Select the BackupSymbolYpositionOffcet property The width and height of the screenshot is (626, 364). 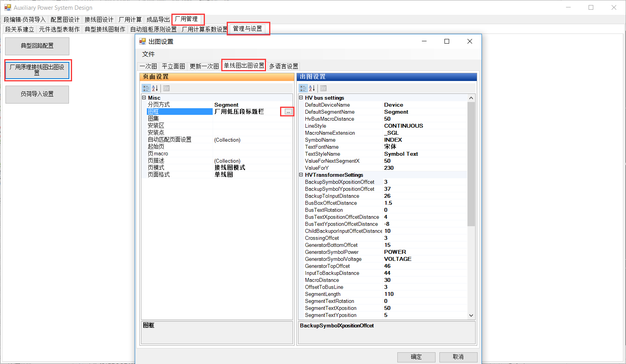coord(385,189)
